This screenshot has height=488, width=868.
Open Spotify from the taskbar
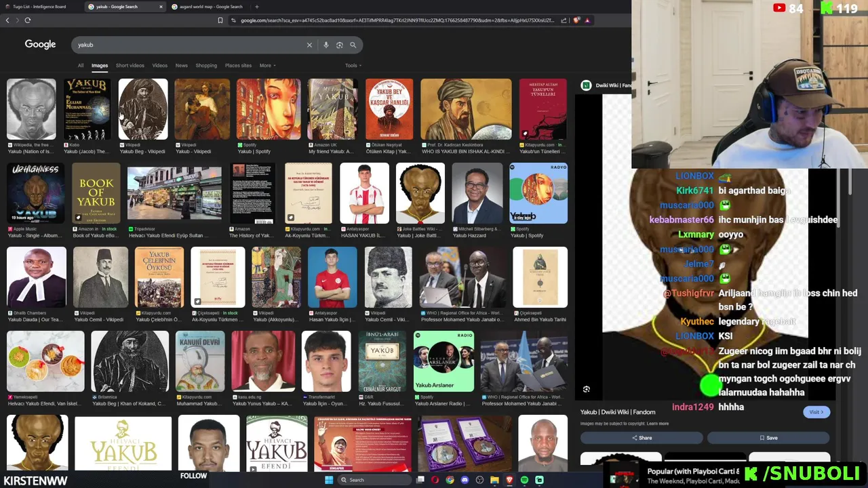[524, 480]
